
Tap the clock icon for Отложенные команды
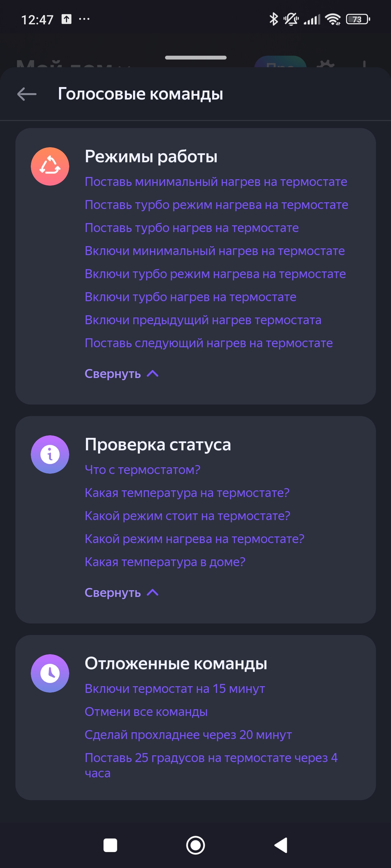point(50,673)
